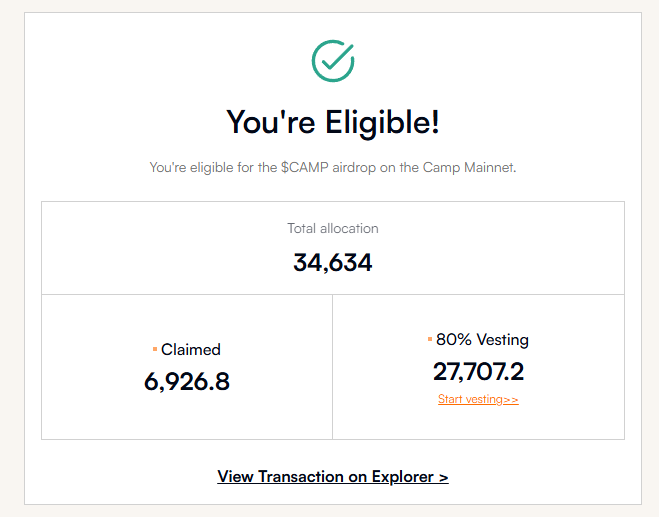The height and width of the screenshot is (517, 659).
Task: Click the Camp Mainnet text in subtitle
Action: [x=469, y=167]
